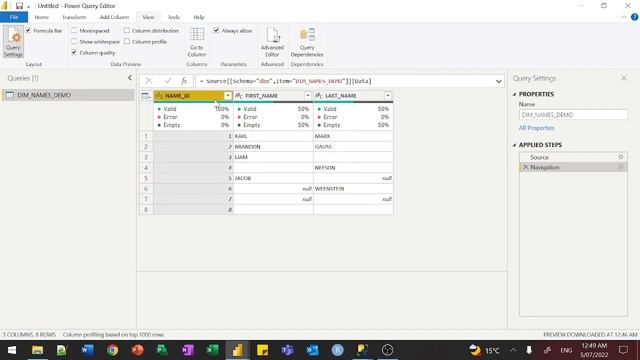Open All Properties link
The width and height of the screenshot is (640, 360).
tap(536, 128)
